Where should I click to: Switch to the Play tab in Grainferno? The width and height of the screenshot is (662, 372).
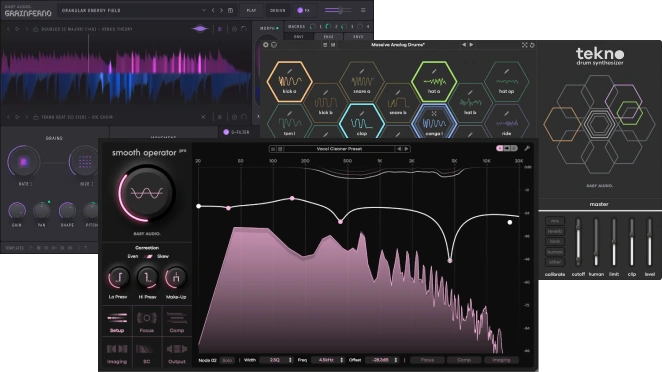(251, 10)
